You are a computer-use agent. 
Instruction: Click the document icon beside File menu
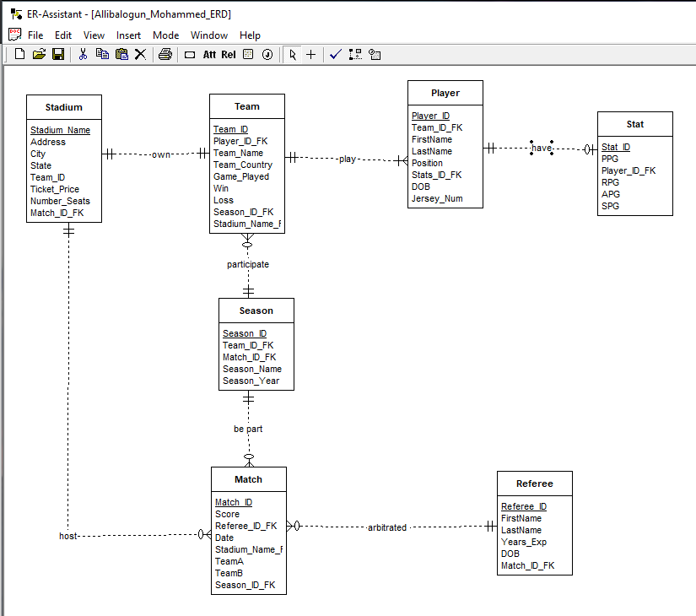tap(14, 35)
